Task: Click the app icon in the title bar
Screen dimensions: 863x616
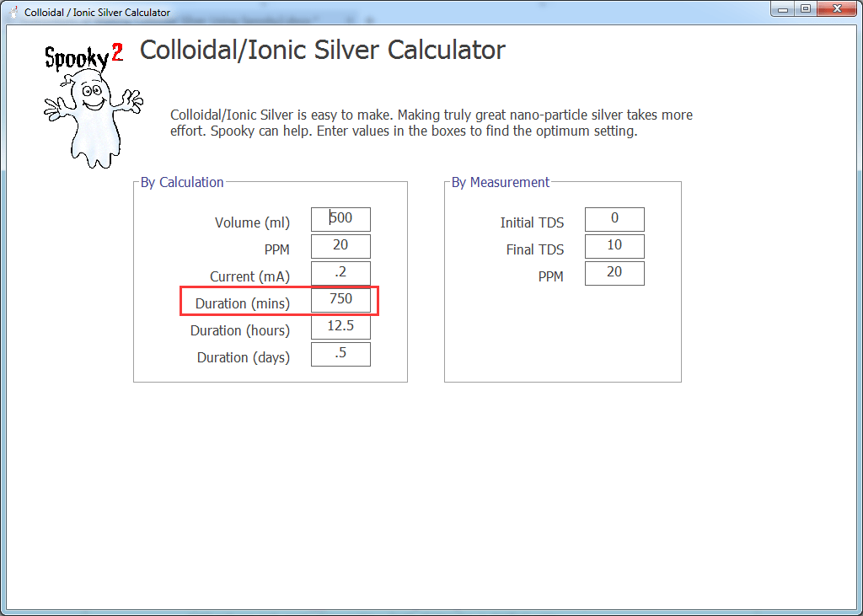Action: (x=13, y=13)
